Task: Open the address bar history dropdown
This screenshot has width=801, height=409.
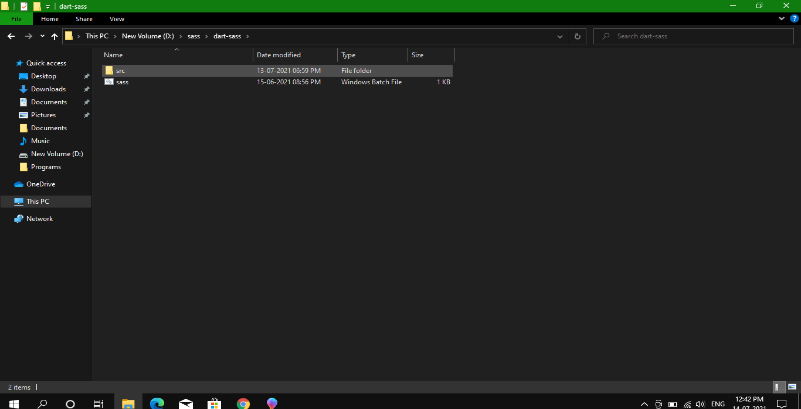Action: [560, 36]
